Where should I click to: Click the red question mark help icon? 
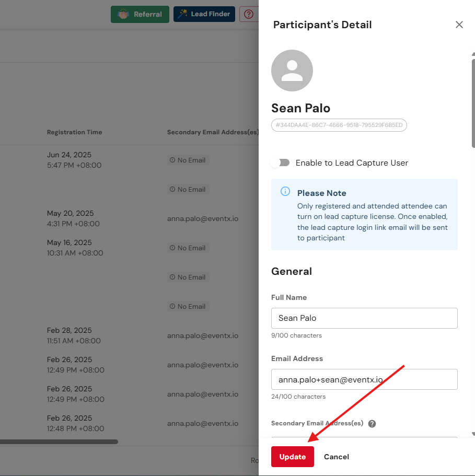(249, 14)
